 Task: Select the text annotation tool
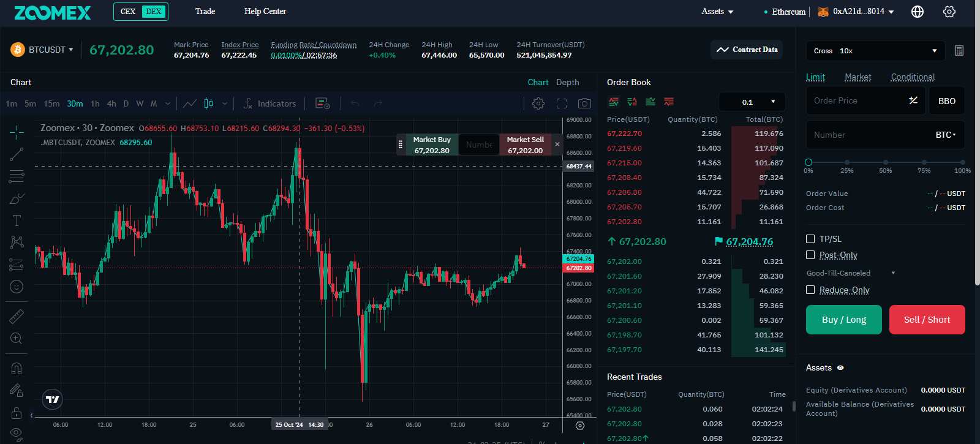17,220
